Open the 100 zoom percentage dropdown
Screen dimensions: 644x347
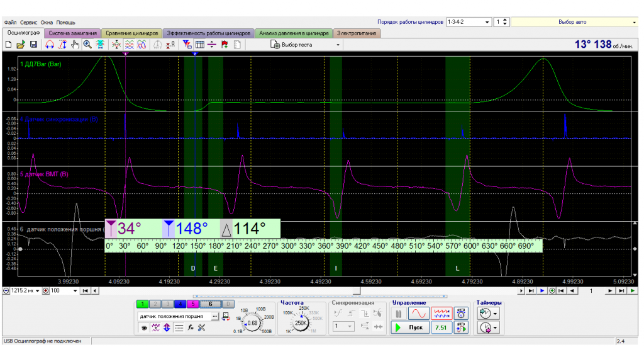[x=64, y=291]
